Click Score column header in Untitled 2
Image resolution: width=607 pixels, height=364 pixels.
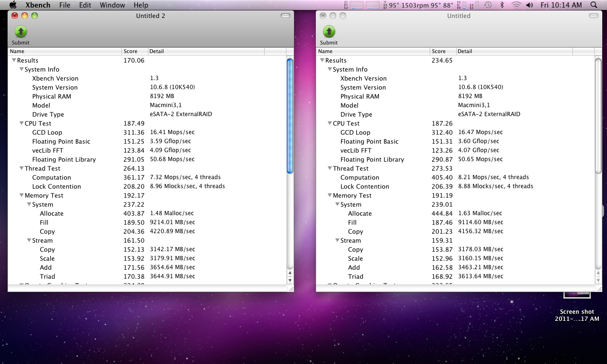pos(135,51)
